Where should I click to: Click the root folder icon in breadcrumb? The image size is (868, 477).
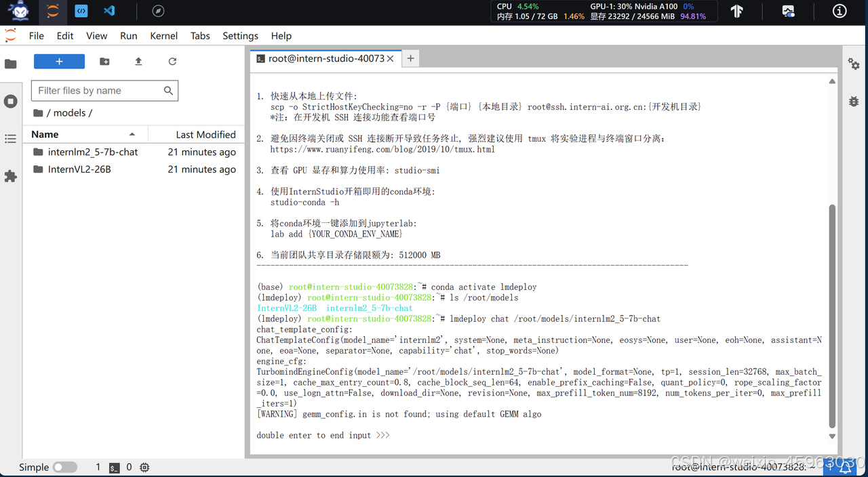38,113
